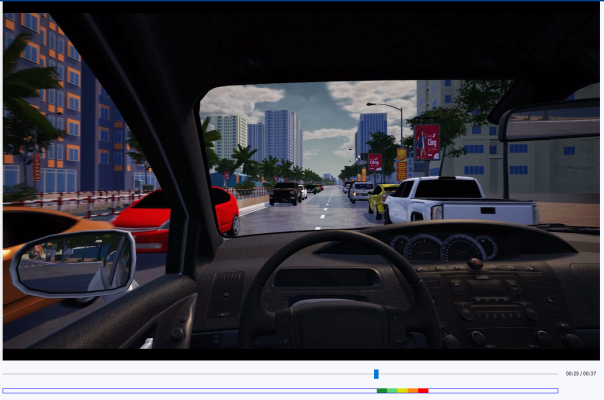The image size is (604, 400).
Task: Click the red car on the left
Action: 180,215
